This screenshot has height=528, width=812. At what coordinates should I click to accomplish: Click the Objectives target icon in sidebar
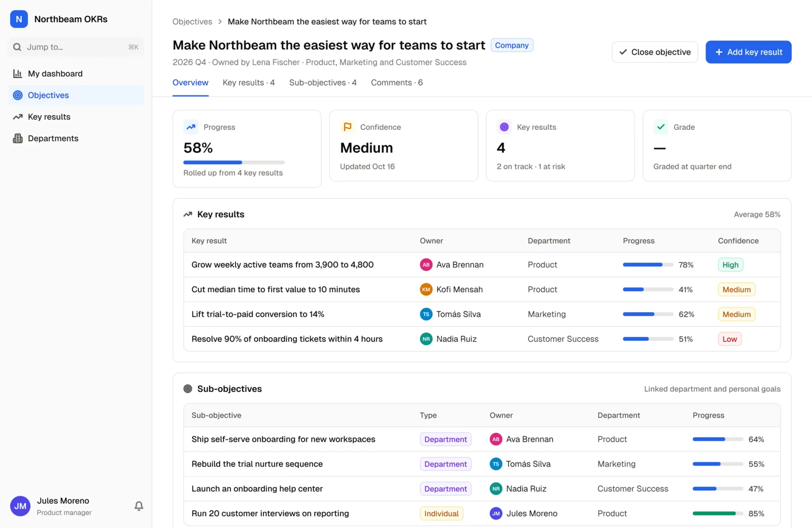pyautogui.click(x=18, y=95)
